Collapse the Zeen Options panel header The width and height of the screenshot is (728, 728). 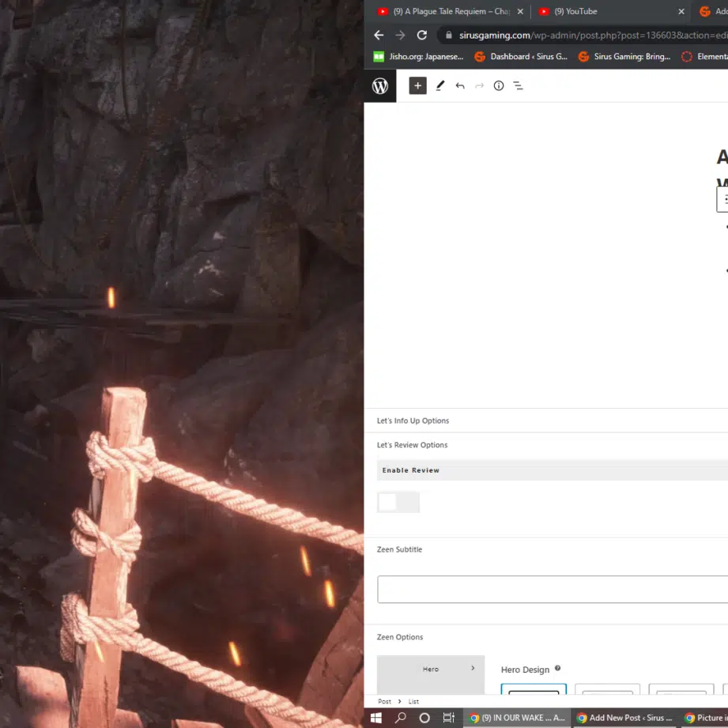pyautogui.click(x=546, y=637)
